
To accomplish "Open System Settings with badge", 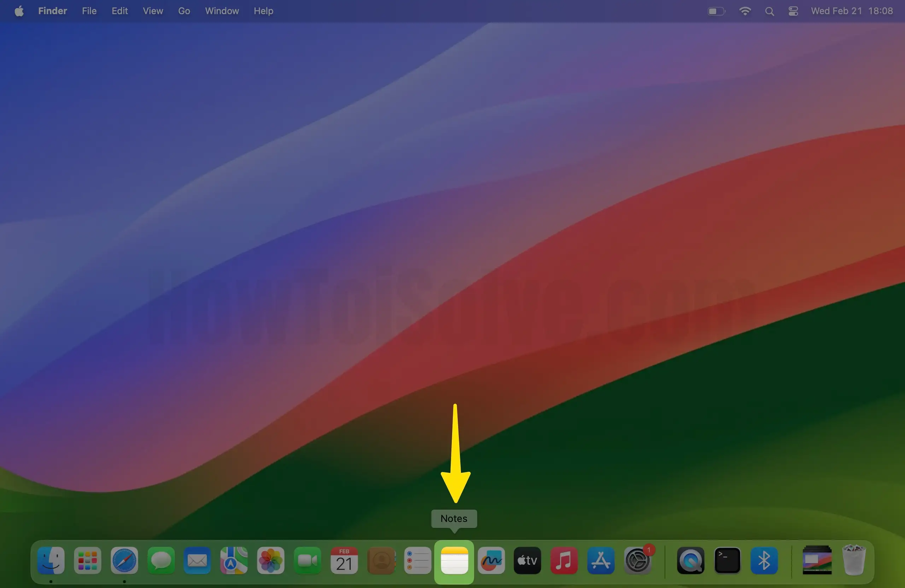I will 638,561.
